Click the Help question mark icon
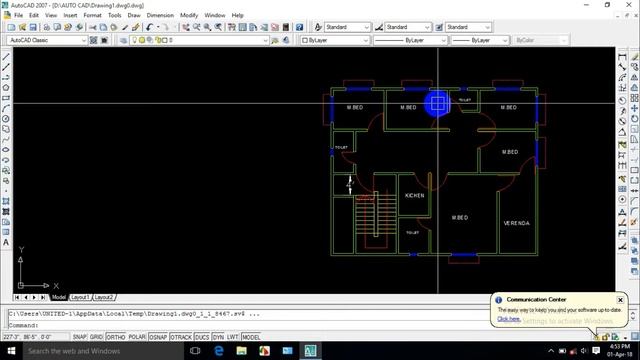Screen dimensions: 640x360 click(300, 27)
